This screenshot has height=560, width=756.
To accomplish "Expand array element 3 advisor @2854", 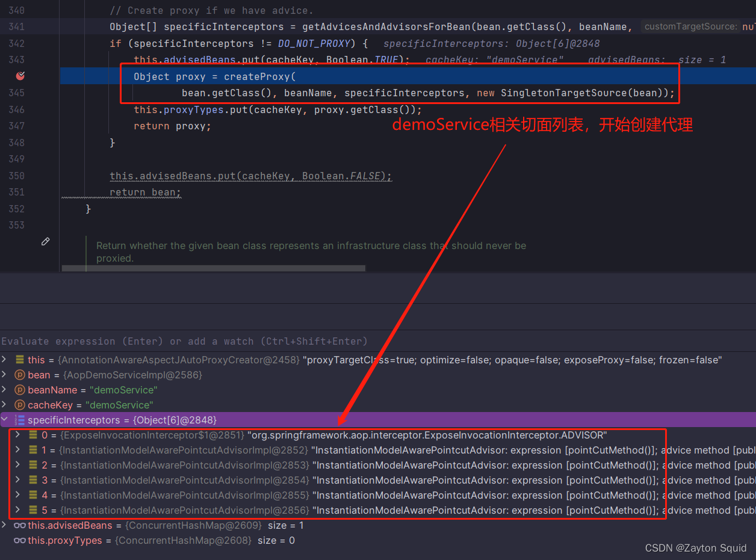I will (17, 480).
